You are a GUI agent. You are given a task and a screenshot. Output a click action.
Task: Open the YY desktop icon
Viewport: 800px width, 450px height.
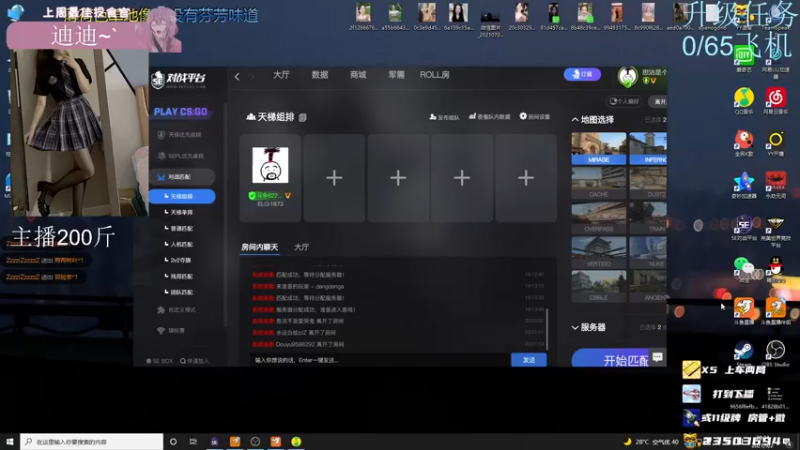click(x=776, y=143)
